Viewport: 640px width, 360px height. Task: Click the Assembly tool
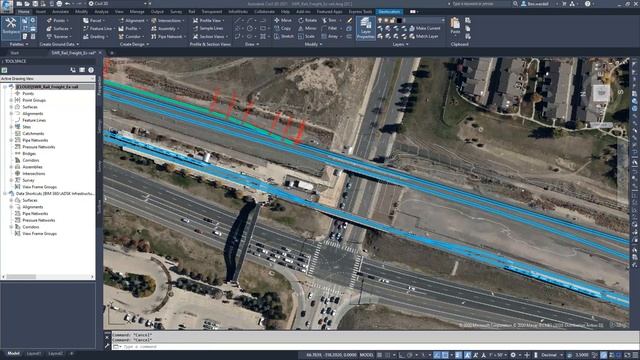tap(164, 28)
